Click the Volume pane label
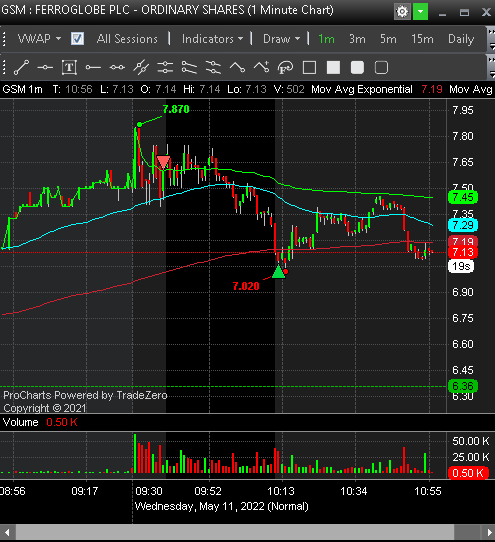This screenshot has width=495, height=542. [x=21, y=422]
